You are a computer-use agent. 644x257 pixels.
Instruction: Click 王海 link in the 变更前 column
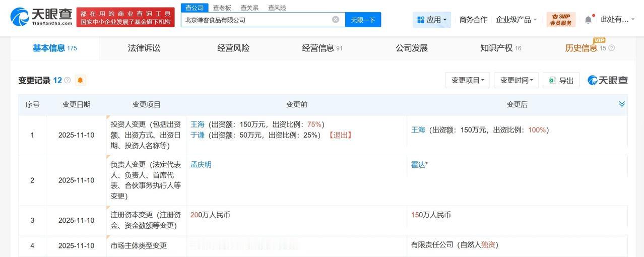point(198,124)
